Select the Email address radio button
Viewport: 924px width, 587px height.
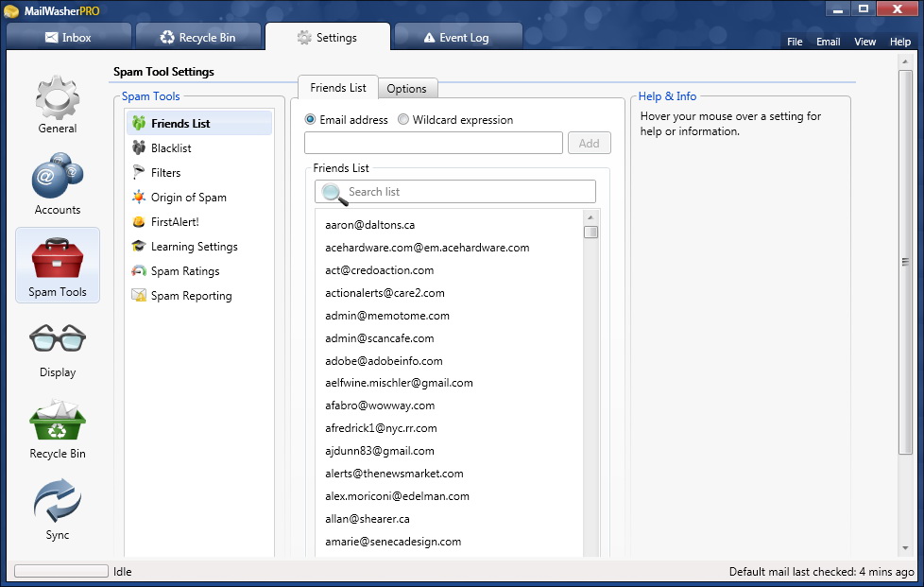pyautogui.click(x=310, y=120)
